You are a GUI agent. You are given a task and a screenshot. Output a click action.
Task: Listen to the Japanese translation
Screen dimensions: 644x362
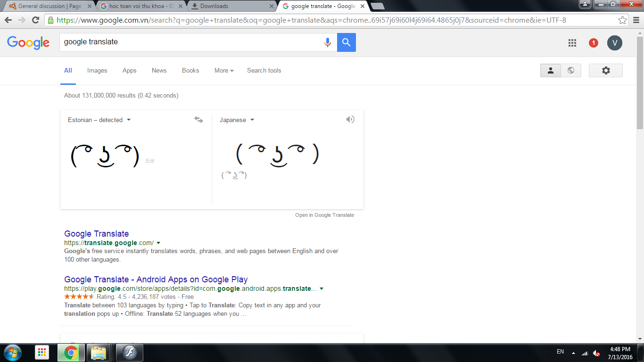[350, 120]
